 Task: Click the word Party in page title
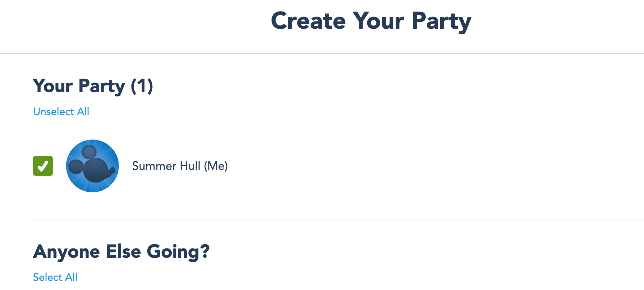tap(441, 21)
